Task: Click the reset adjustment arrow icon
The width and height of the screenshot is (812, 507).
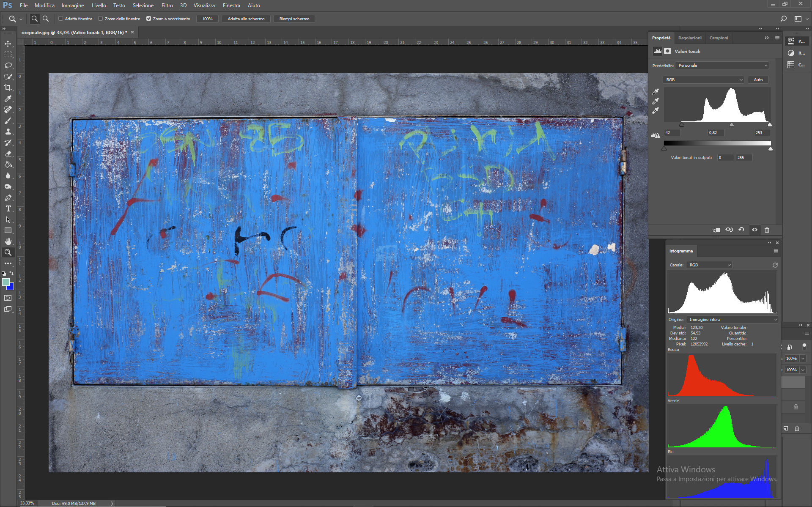Action: click(x=741, y=230)
